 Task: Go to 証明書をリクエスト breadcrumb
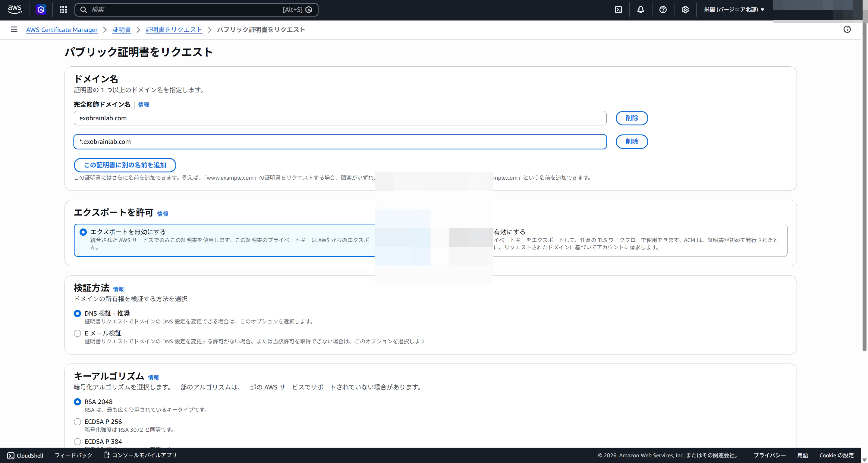point(174,30)
